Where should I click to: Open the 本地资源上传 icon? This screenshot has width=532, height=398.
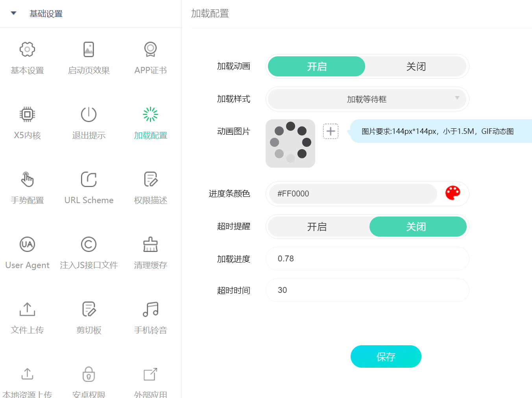click(27, 374)
